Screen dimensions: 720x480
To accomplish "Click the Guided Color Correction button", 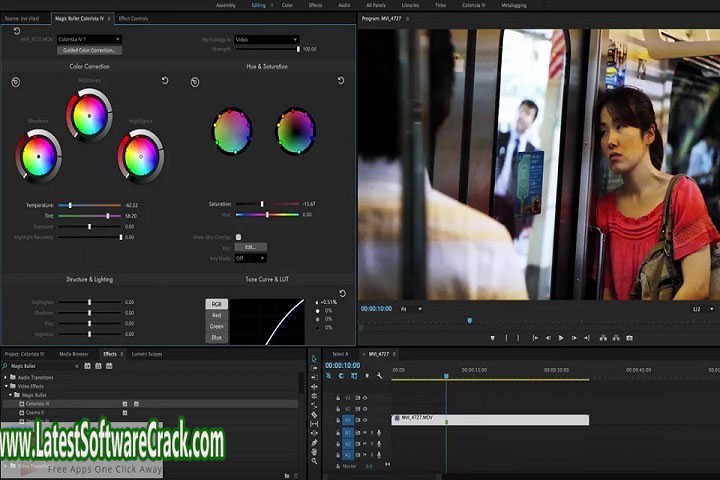I will (x=90, y=51).
